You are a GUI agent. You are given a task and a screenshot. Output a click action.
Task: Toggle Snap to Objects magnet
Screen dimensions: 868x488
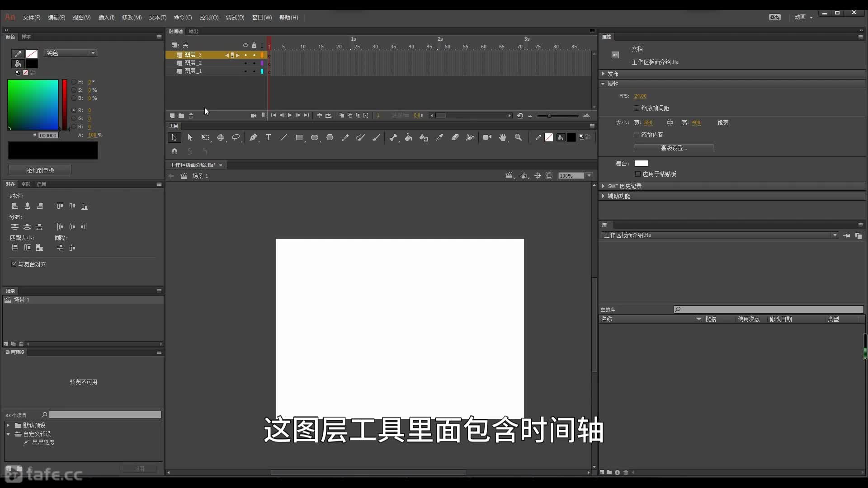pos(175,151)
